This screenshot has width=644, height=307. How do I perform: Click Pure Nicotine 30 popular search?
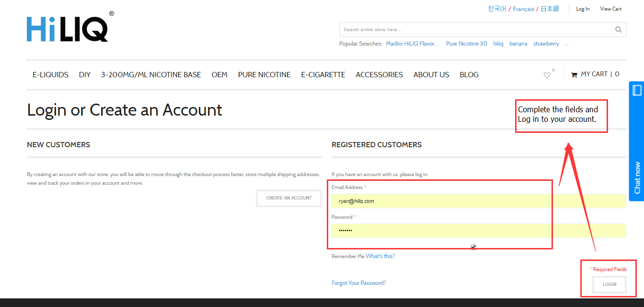pyautogui.click(x=467, y=44)
